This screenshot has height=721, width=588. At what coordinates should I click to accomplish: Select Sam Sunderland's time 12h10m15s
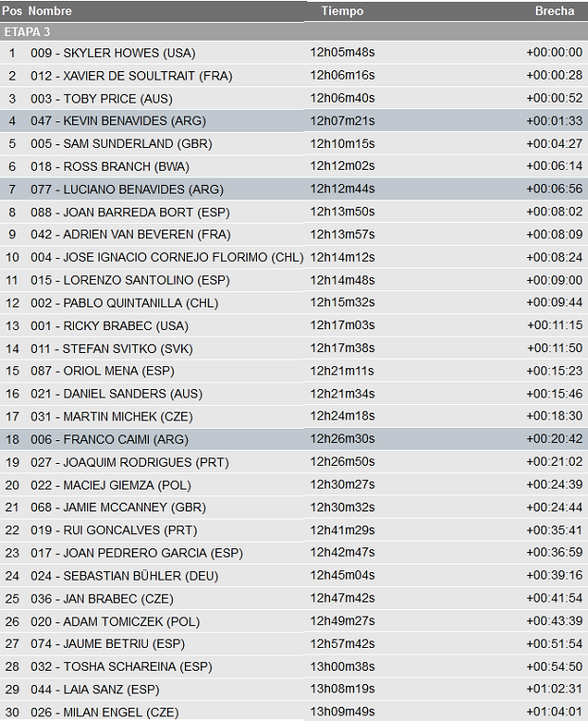point(342,144)
